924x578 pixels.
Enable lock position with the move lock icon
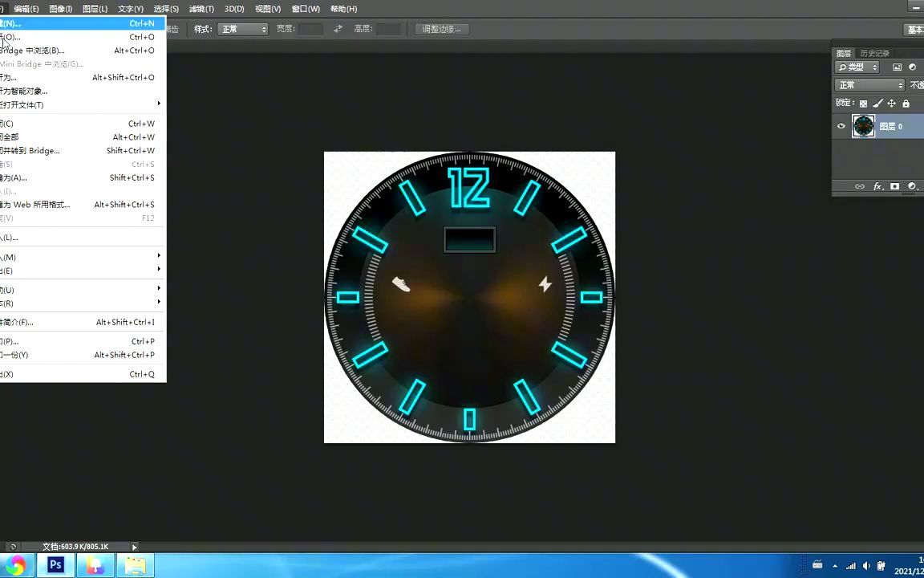pos(891,104)
